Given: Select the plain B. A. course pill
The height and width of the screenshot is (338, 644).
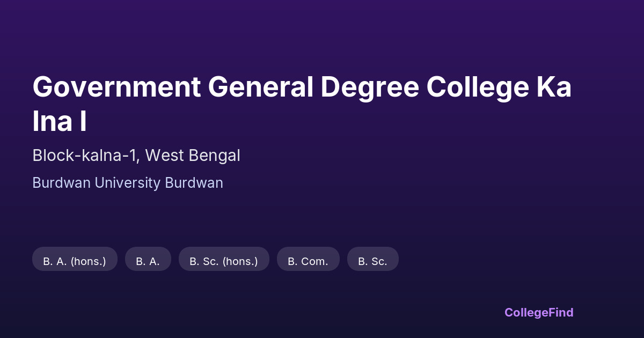Looking at the screenshot, I should tap(148, 261).
